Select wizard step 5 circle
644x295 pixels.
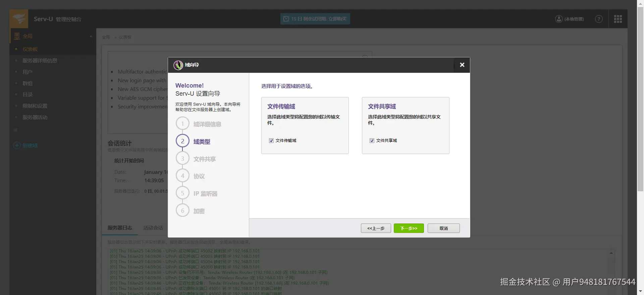[182, 193]
